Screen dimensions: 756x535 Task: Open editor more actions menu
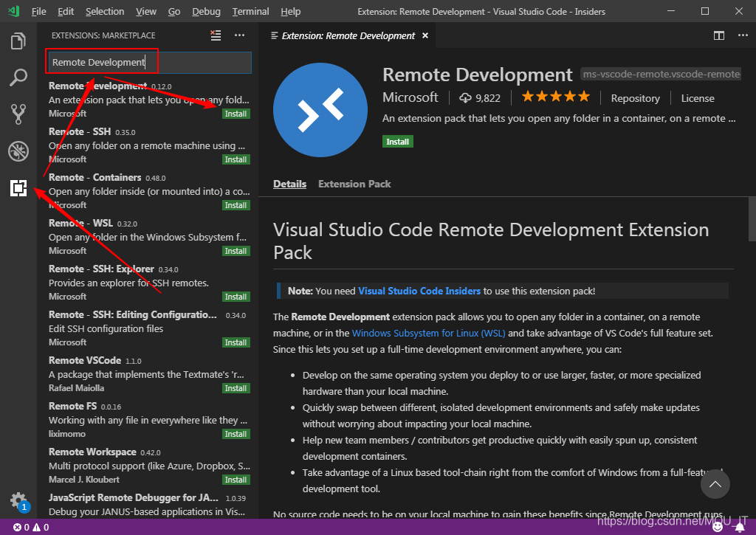tap(743, 35)
